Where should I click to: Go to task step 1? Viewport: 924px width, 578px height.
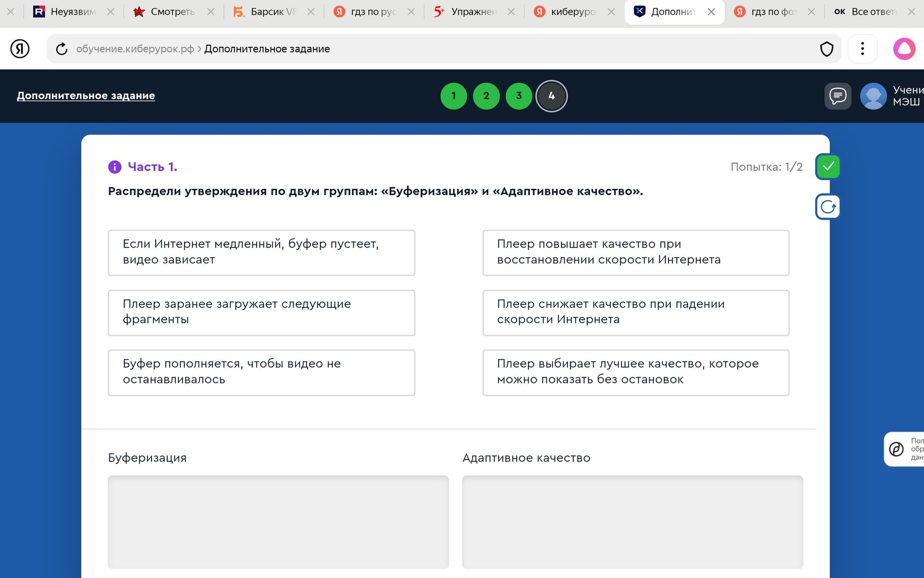point(453,96)
